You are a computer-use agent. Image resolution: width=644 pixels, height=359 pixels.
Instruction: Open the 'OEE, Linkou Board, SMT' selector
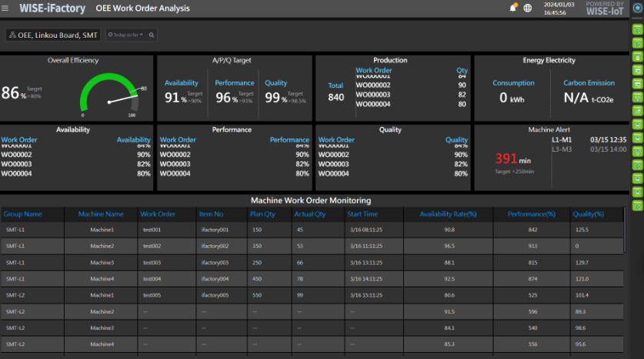pyautogui.click(x=52, y=35)
